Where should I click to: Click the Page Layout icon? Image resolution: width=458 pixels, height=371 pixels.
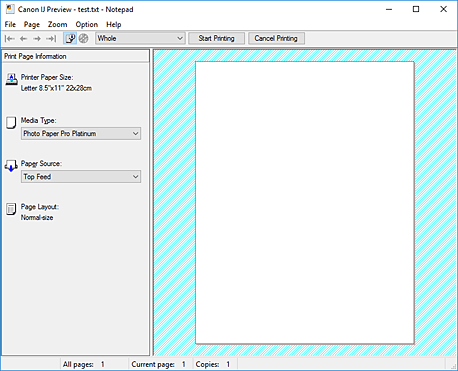pyautogui.click(x=11, y=209)
